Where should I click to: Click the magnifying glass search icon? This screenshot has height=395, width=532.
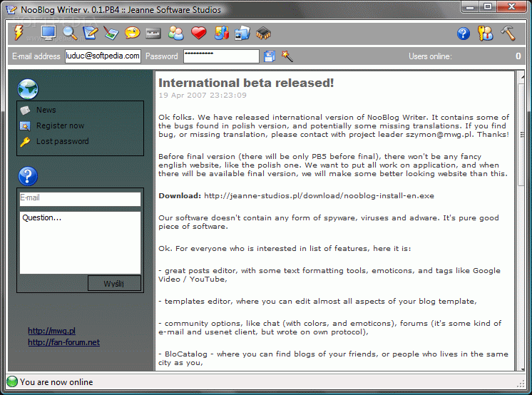pyautogui.click(x=70, y=33)
